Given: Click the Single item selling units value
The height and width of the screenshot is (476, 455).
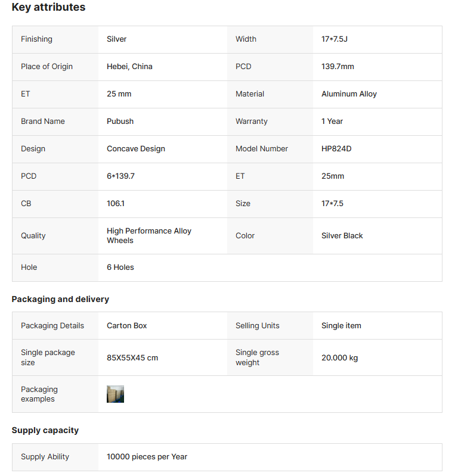Looking at the screenshot, I should pos(341,326).
